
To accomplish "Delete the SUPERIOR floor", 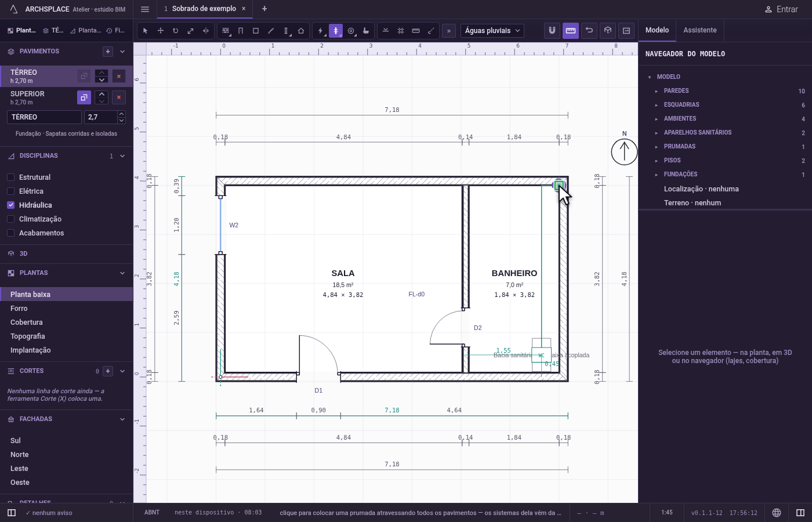I will 119,97.
